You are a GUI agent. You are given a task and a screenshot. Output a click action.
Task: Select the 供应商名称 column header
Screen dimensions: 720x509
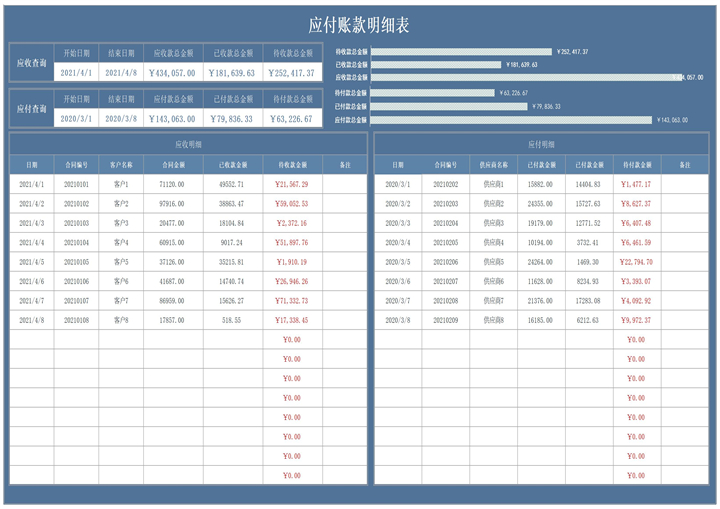point(493,164)
